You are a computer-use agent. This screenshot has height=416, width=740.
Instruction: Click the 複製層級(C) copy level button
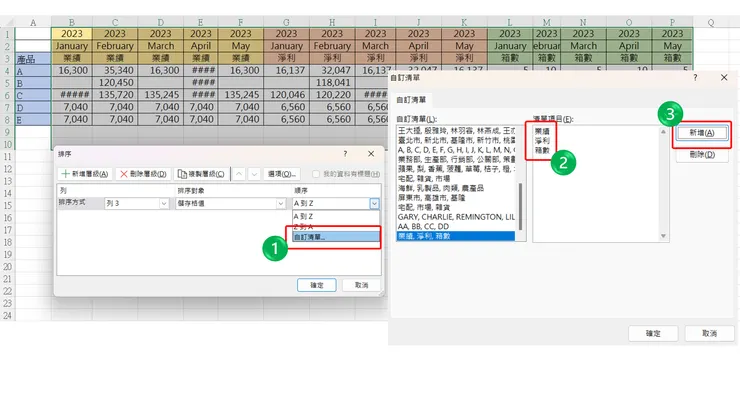click(x=202, y=174)
